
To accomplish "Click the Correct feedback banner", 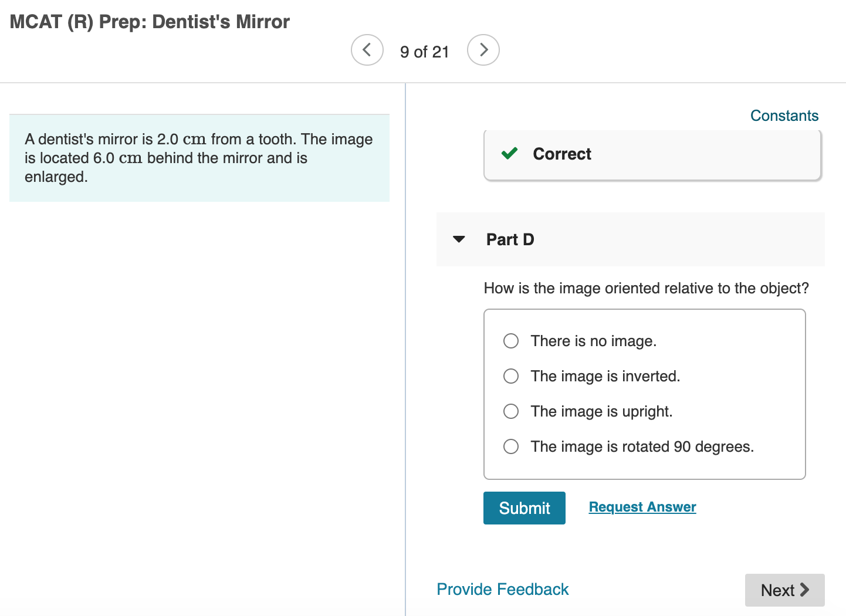I will point(652,154).
